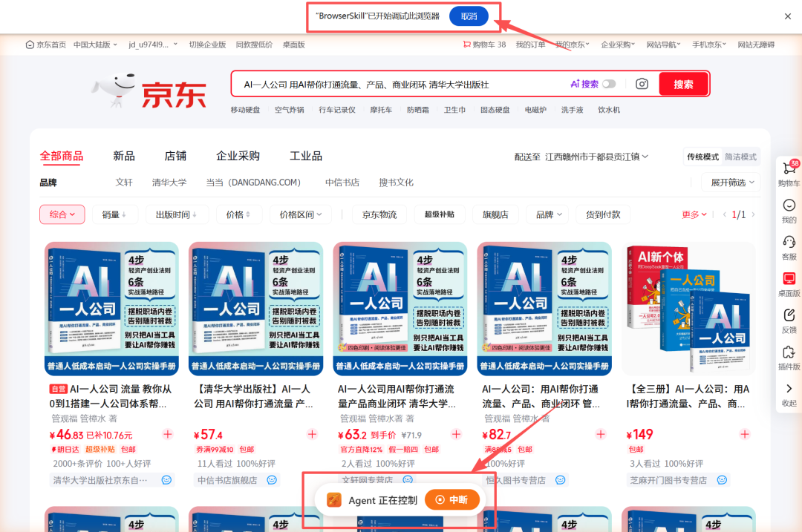Viewport: 802px width, 532px height.
Task: Click the 京东 logo
Action: 149,92
